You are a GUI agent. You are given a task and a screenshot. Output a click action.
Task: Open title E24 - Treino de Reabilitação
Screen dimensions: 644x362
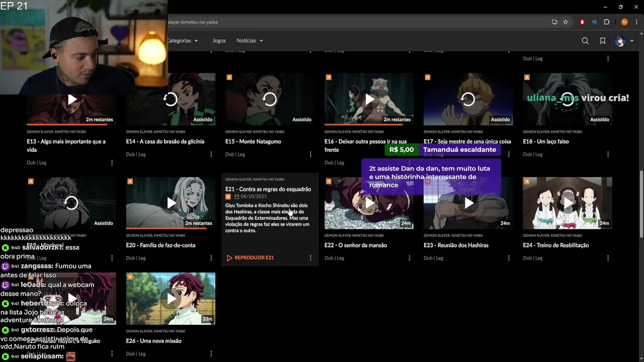coord(555,245)
